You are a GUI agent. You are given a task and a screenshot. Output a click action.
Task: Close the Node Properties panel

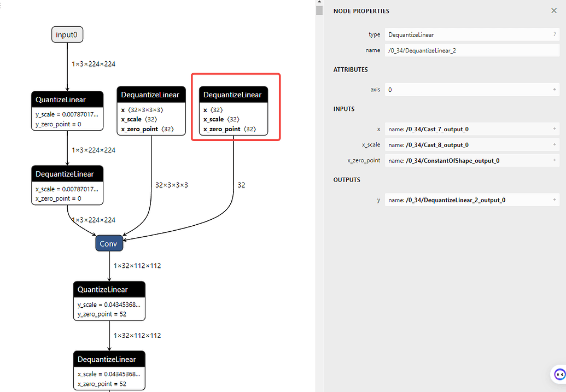(x=555, y=10)
